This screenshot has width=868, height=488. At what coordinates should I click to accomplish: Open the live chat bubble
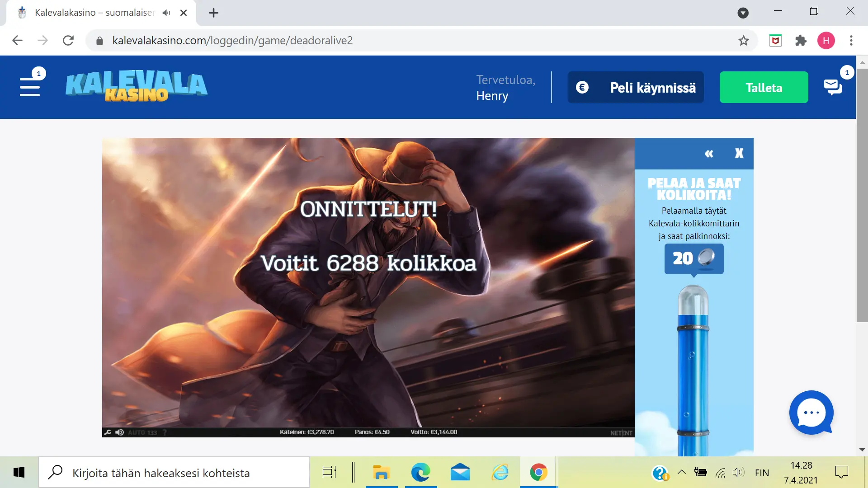811,413
